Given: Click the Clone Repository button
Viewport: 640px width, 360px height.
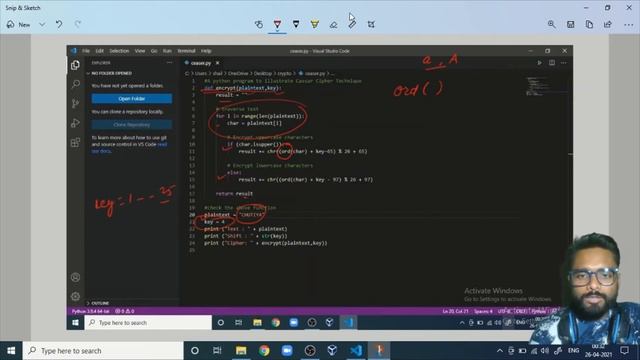Looking at the screenshot, I should point(132,124).
